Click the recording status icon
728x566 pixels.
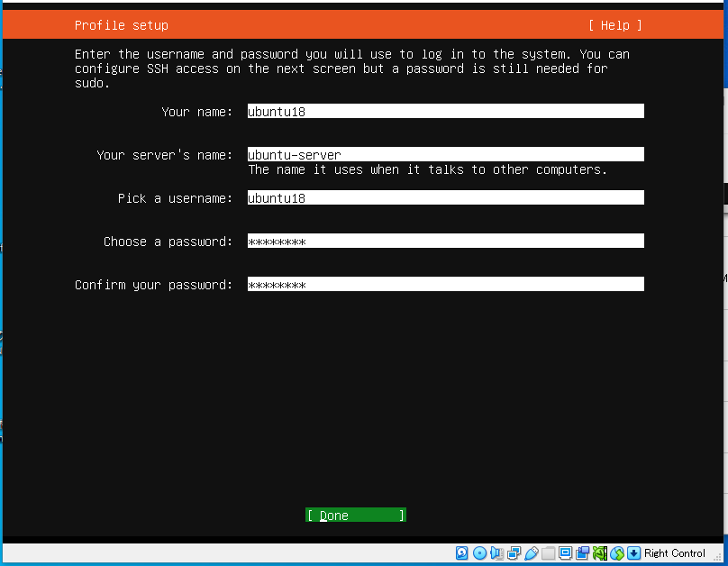click(582, 553)
